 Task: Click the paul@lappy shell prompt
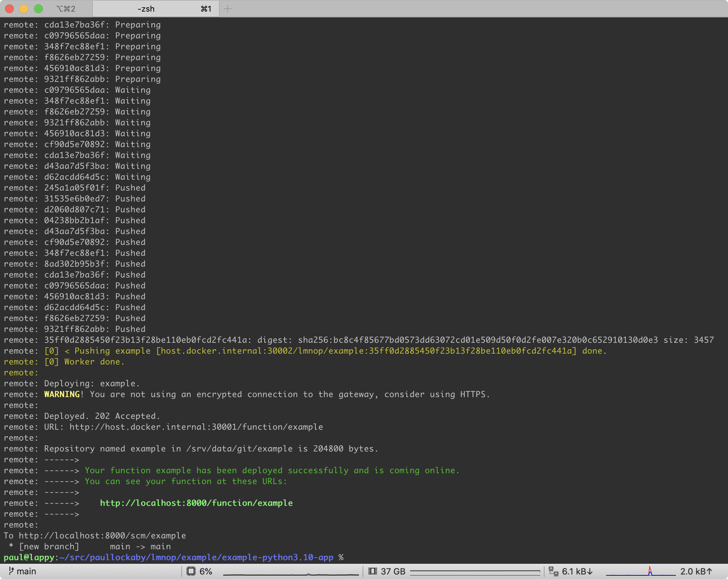click(29, 557)
